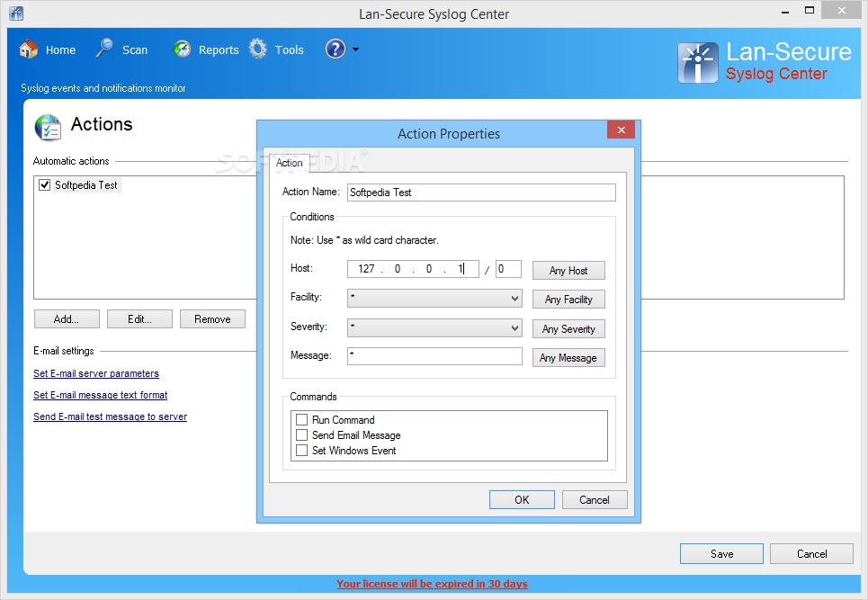Screen dimensions: 868x600
Task: Click the main window Cancel button
Action: click(811, 553)
